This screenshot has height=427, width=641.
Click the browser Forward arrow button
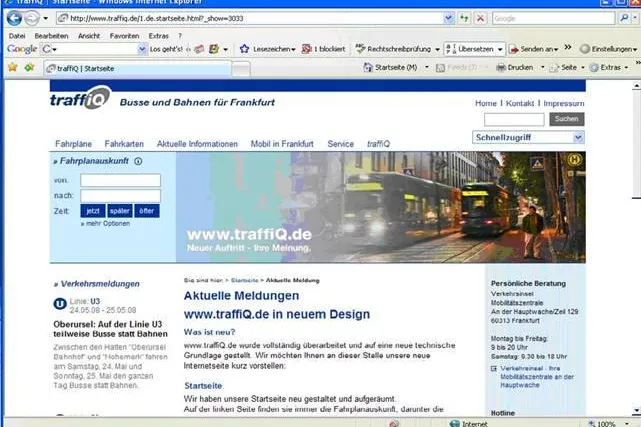coord(32,18)
